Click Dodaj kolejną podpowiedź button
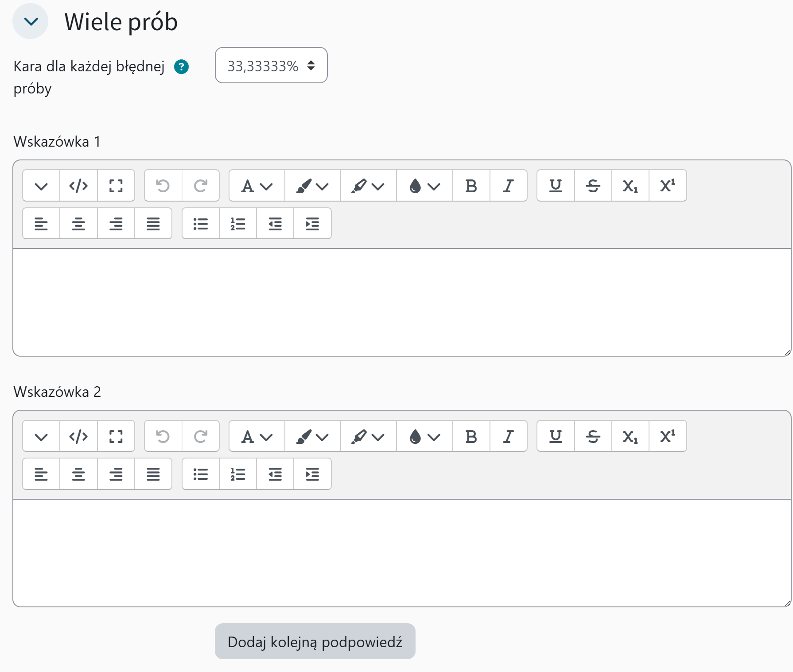The image size is (793, 672). pyautogui.click(x=315, y=641)
